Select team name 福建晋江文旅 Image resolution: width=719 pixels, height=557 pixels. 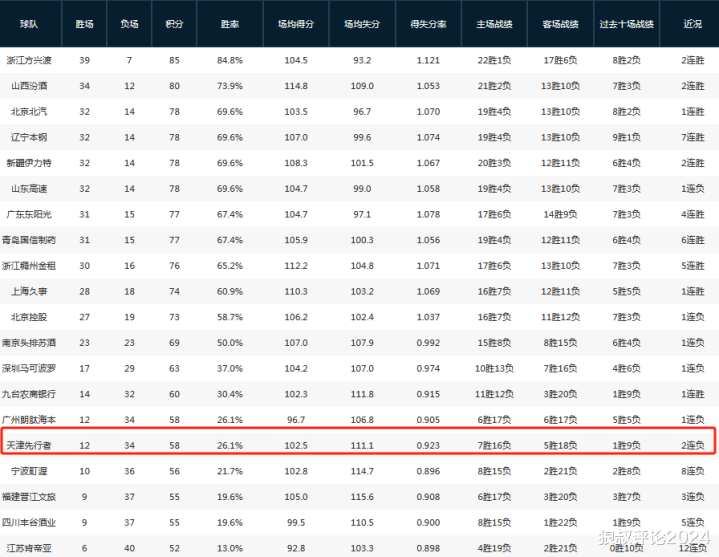coord(29,496)
